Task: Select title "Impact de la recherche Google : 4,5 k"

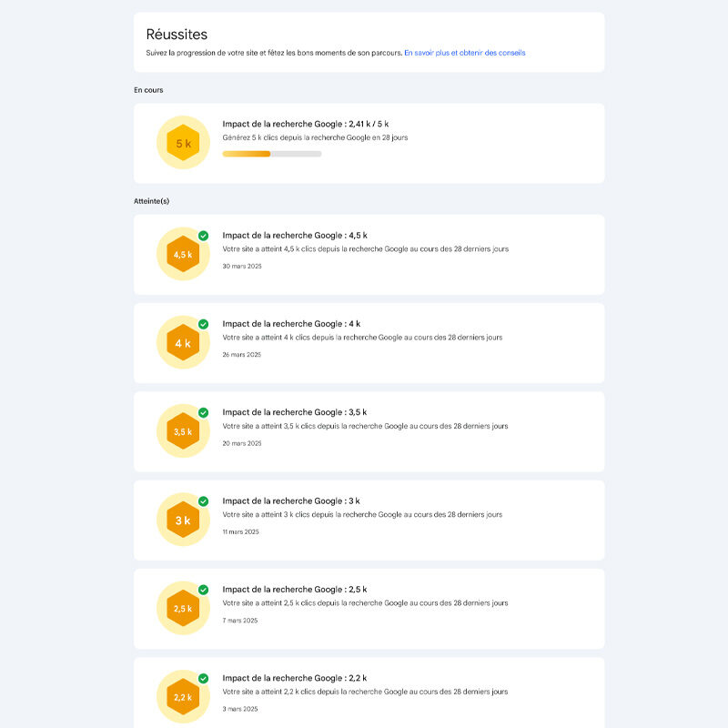Action: pos(295,235)
